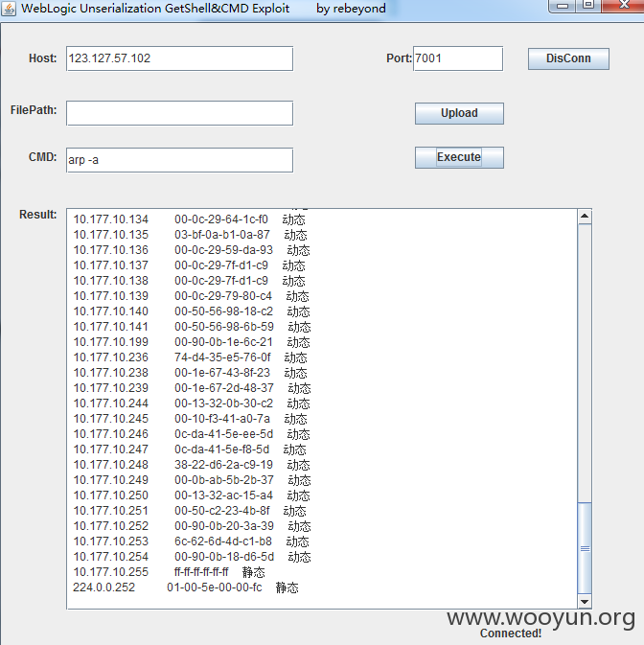644x645 pixels.
Task: Select IP address 10.177.10.246
Action: coord(110,434)
